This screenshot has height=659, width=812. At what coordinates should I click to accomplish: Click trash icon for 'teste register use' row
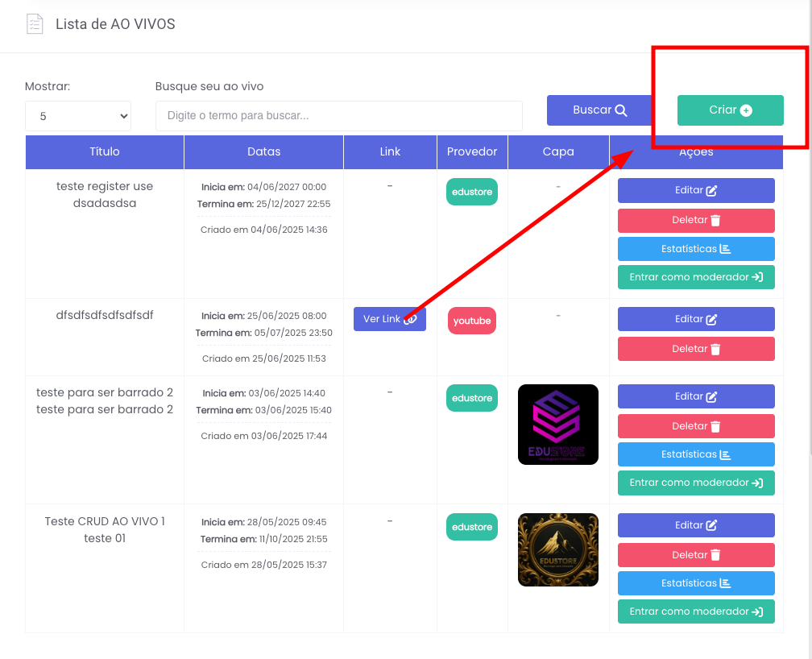(715, 221)
